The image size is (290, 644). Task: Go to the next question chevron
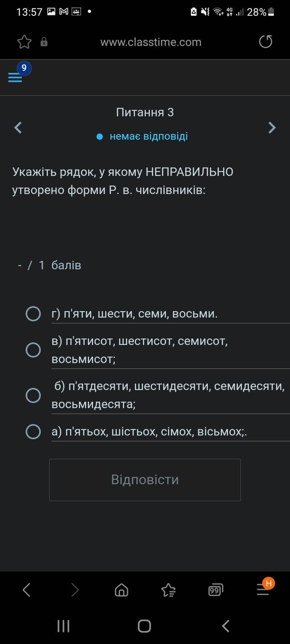click(x=272, y=128)
